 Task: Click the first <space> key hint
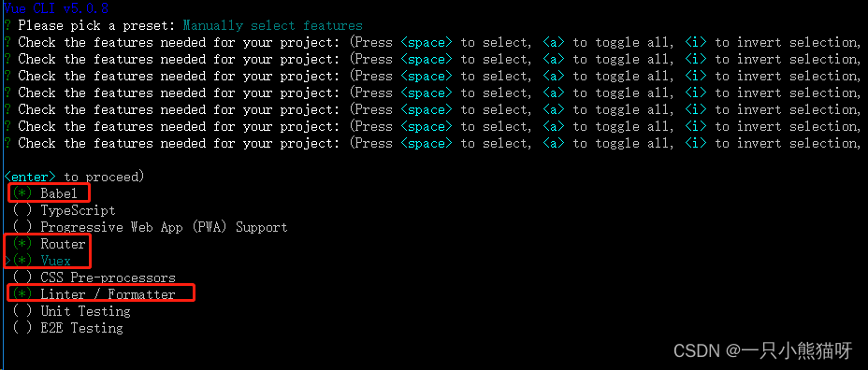click(427, 42)
